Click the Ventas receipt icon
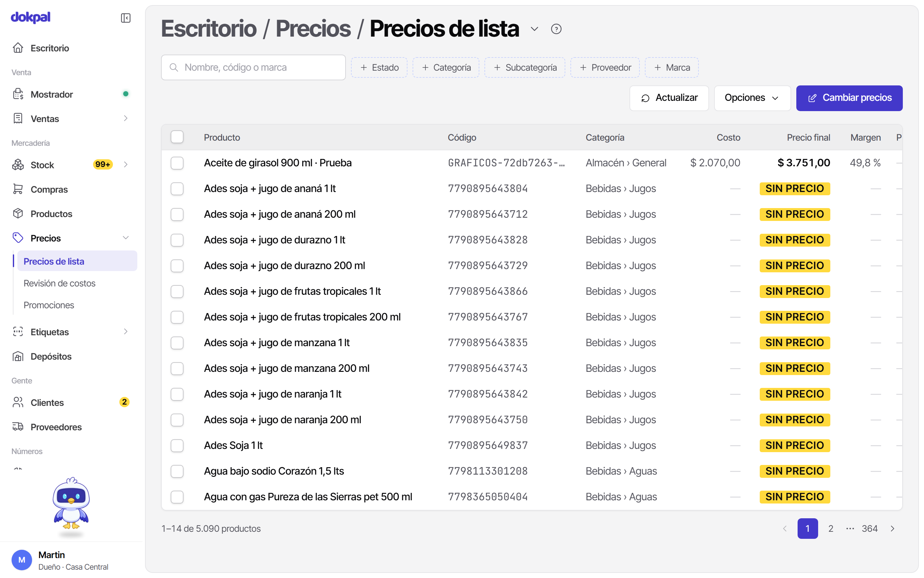This screenshot has width=924, height=578. tap(18, 118)
